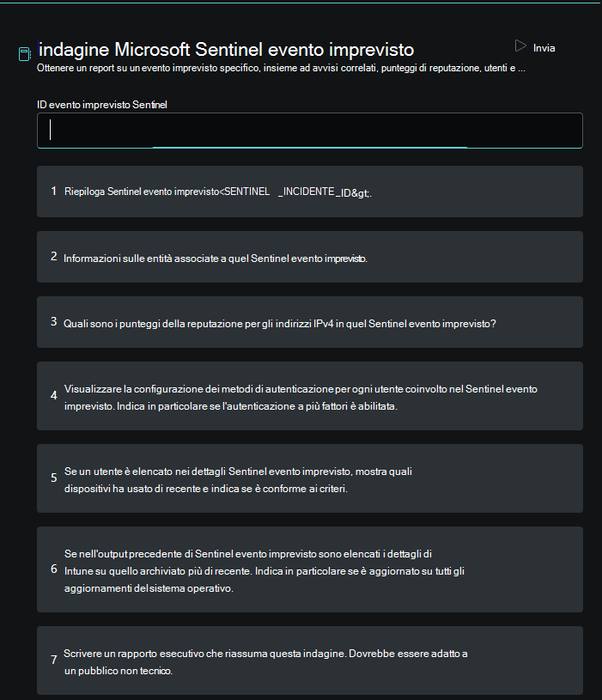Click step number 3 in the prompt list

(53, 321)
